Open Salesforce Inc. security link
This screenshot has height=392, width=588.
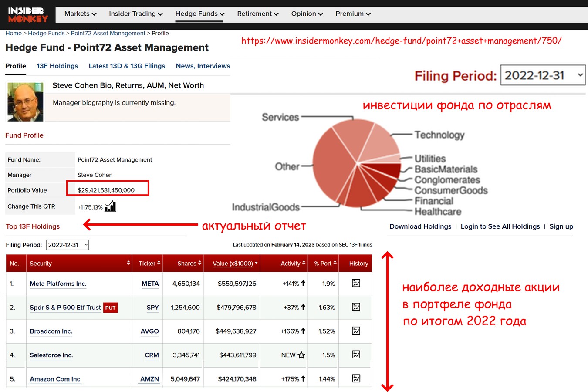pos(51,355)
